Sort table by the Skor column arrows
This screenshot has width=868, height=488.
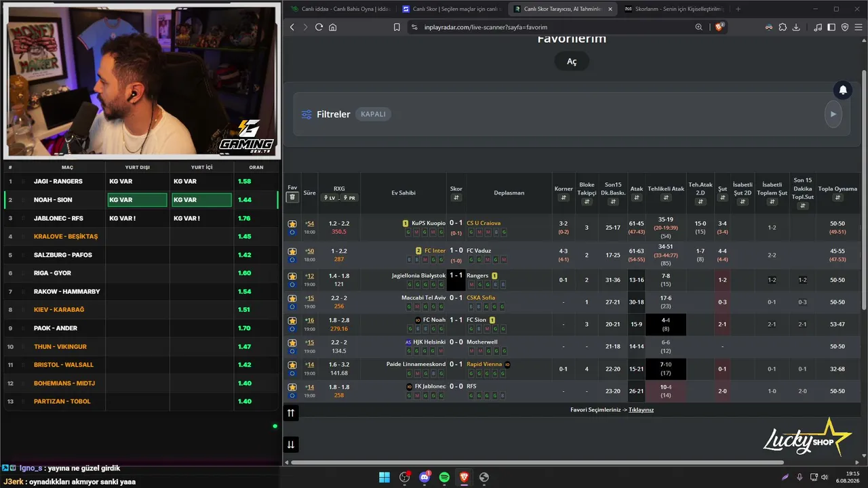tap(456, 198)
